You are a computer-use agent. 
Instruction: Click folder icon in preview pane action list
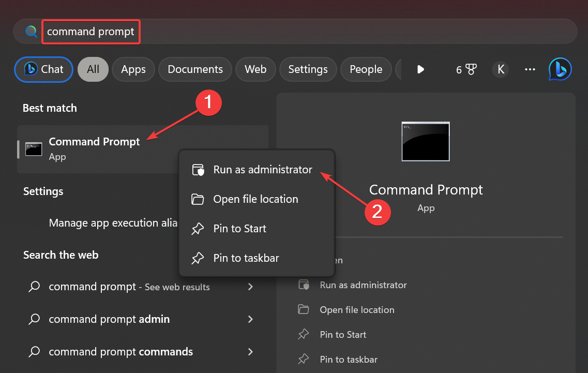pyautogui.click(x=304, y=309)
